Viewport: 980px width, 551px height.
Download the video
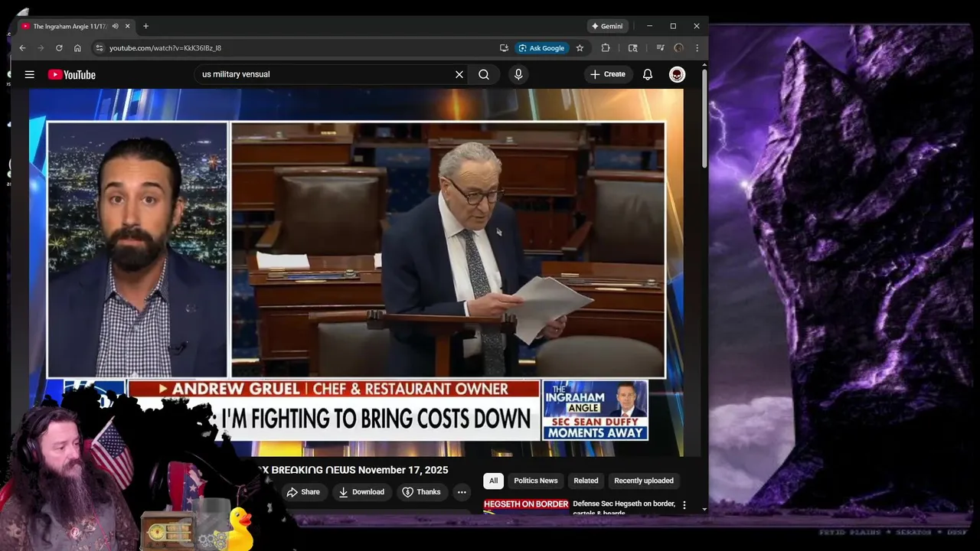point(361,492)
